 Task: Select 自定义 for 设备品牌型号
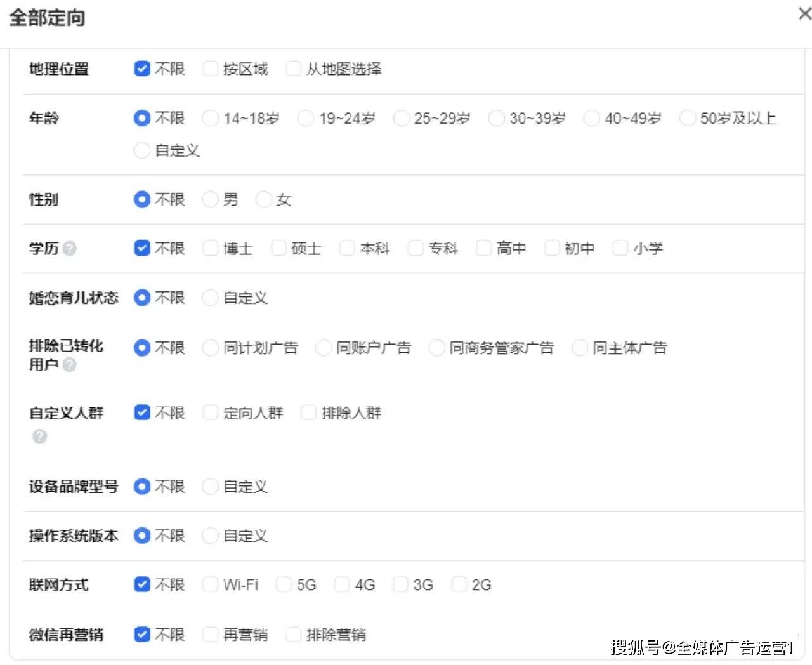pyautogui.click(x=211, y=487)
